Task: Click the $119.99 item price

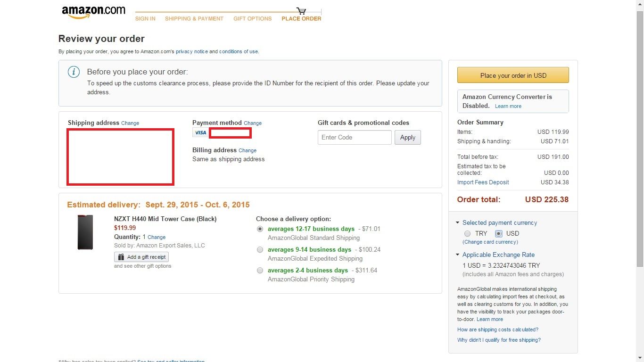Action: tap(125, 228)
